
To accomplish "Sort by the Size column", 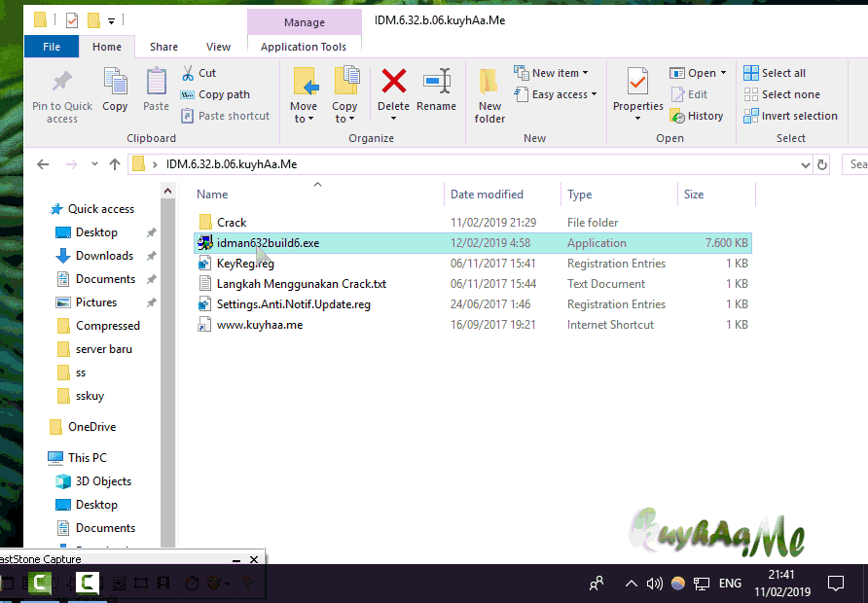I will pos(694,195).
